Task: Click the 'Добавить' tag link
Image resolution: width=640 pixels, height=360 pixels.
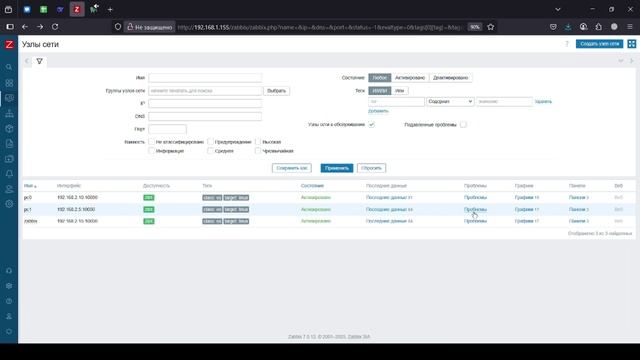Action: coord(378,111)
